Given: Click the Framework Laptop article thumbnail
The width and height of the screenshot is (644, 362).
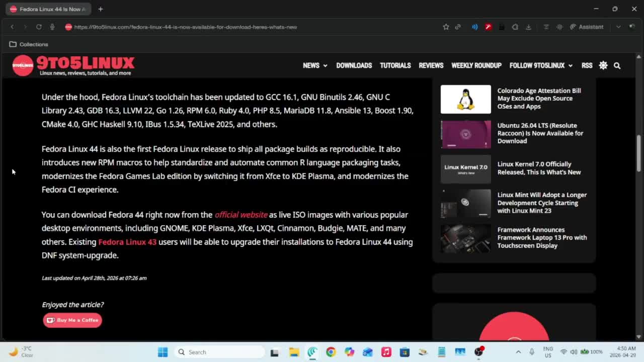Looking at the screenshot, I should tap(465, 238).
